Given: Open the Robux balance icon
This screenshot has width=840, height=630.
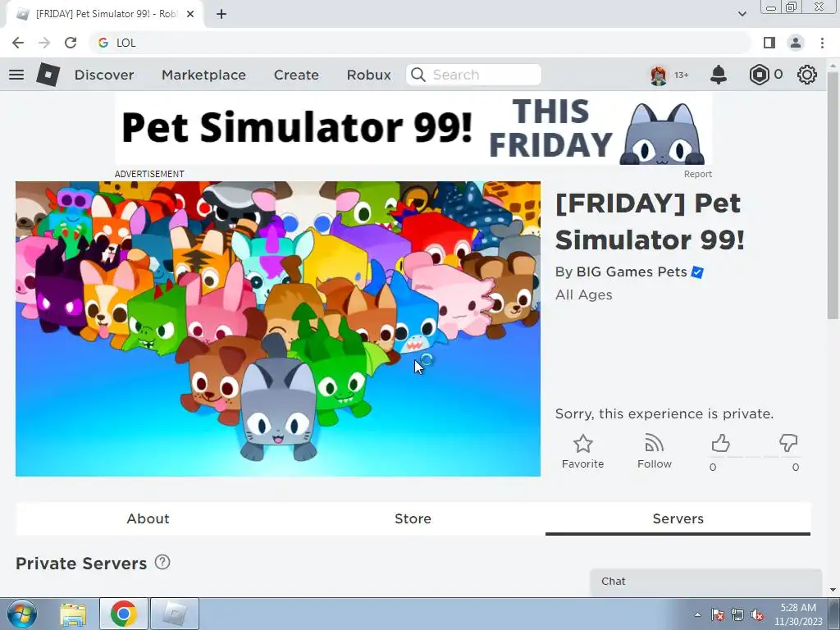Looking at the screenshot, I should (759, 75).
